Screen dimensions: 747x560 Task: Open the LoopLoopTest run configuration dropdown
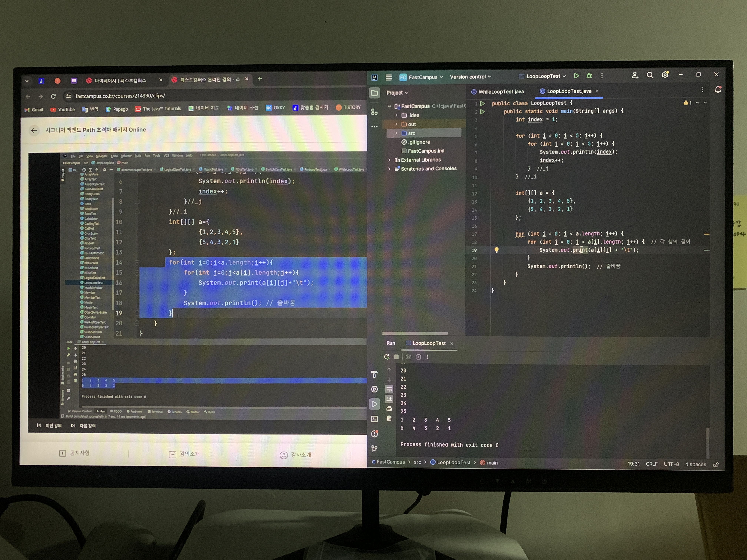coord(544,76)
